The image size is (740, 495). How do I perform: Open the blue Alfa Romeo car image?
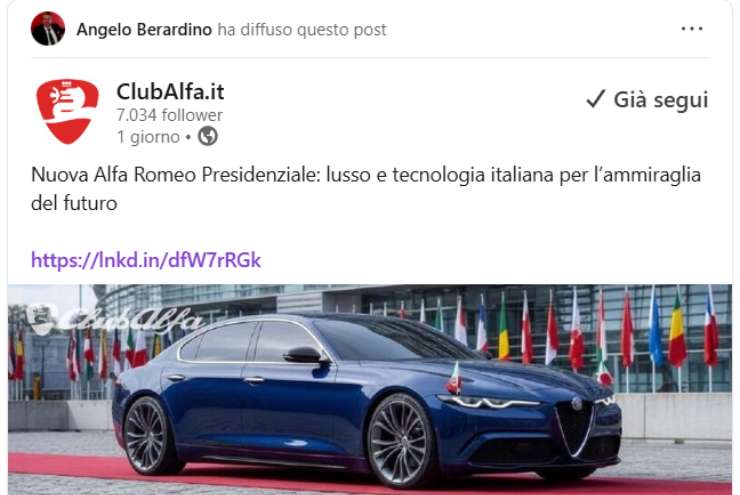(370, 389)
